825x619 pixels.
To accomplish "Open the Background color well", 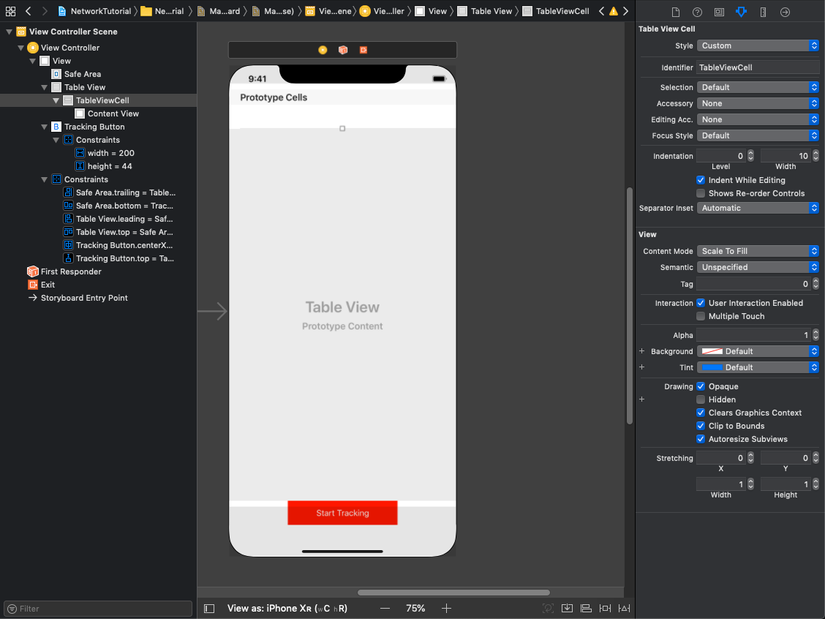I will [x=758, y=351].
